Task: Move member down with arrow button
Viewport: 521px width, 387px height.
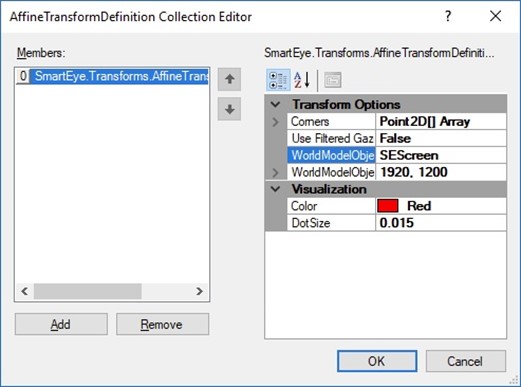Action: [229, 109]
